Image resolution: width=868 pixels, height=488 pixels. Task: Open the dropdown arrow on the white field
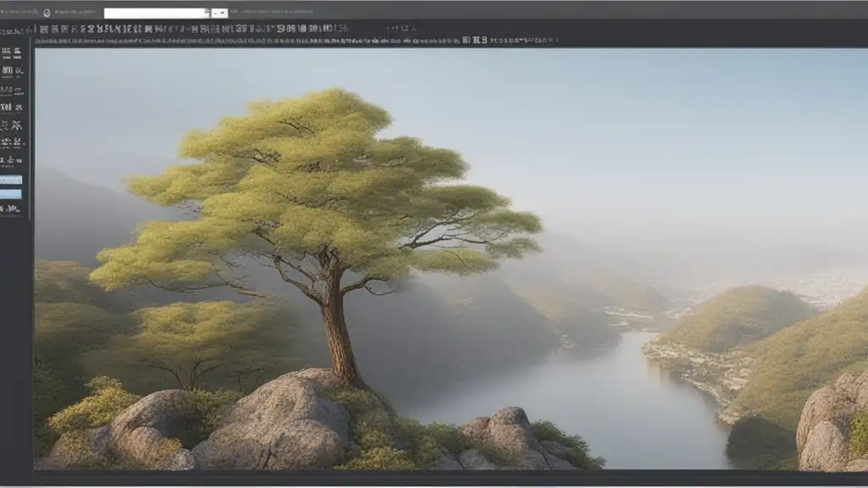pyautogui.click(x=206, y=13)
